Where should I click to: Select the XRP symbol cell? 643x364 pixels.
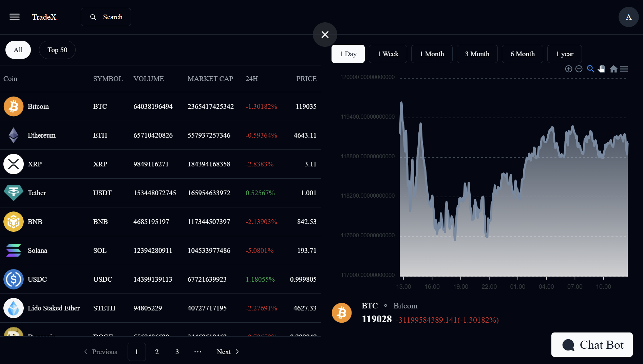[x=100, y=164]
